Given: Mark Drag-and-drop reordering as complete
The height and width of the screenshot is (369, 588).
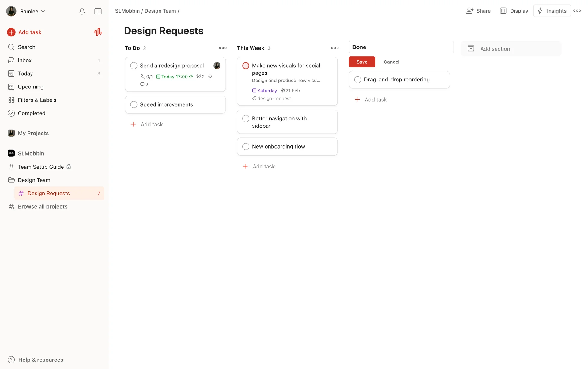Looking at the screenshot, I should (358, 80).
